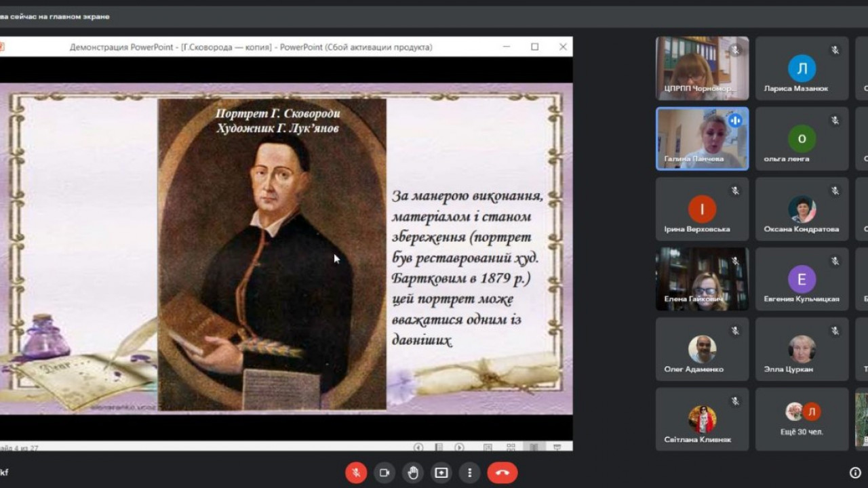
Task: Click muted mic icon on Оксана Кондратова tile
Action: [x=835, y=191]
